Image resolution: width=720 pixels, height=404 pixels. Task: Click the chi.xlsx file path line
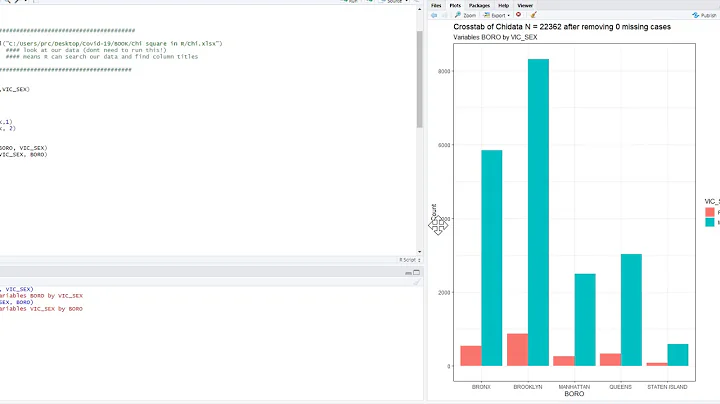coord(112,44)
